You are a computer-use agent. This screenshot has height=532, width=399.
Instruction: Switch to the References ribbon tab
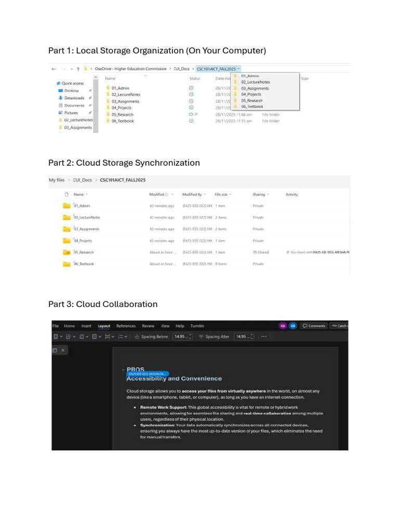pos(126,326)
